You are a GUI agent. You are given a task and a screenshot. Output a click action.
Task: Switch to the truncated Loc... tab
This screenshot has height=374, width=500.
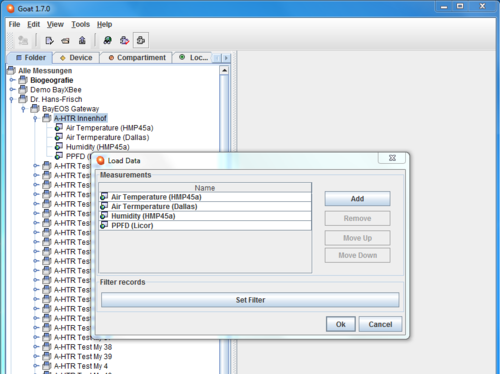click(x=193, y=58)
